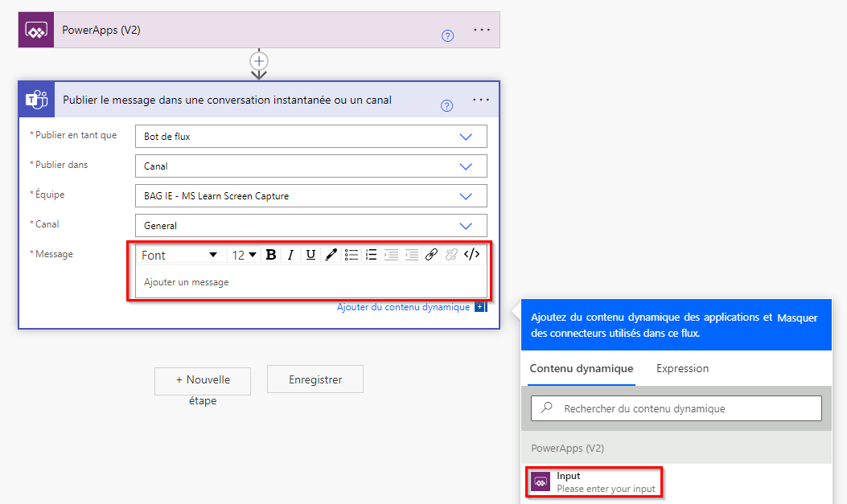847x504 pixels.
Task: Toggle bold formatting in message editor
Action: click(271, 255)
